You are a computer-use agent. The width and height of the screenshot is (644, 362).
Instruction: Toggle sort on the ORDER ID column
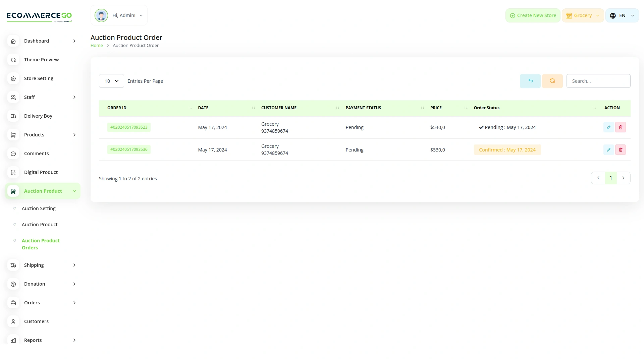190,108
